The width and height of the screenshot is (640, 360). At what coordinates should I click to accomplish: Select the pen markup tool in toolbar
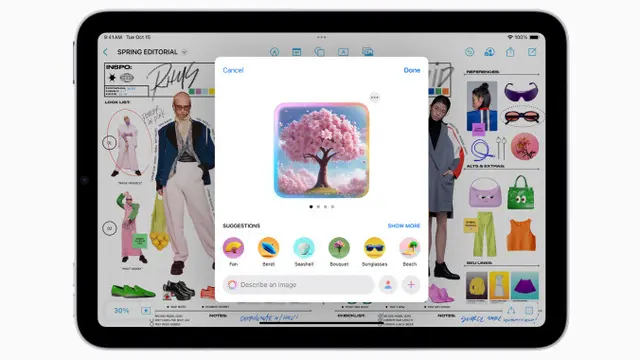point(274,52)
